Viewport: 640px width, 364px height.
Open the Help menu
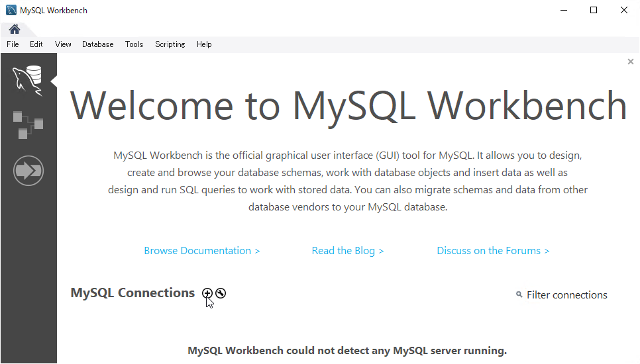[x=204, y=44]
